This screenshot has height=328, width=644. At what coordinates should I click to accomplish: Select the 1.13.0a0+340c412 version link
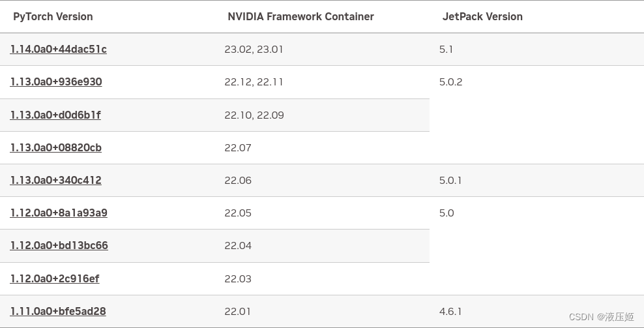click(56, 180)
